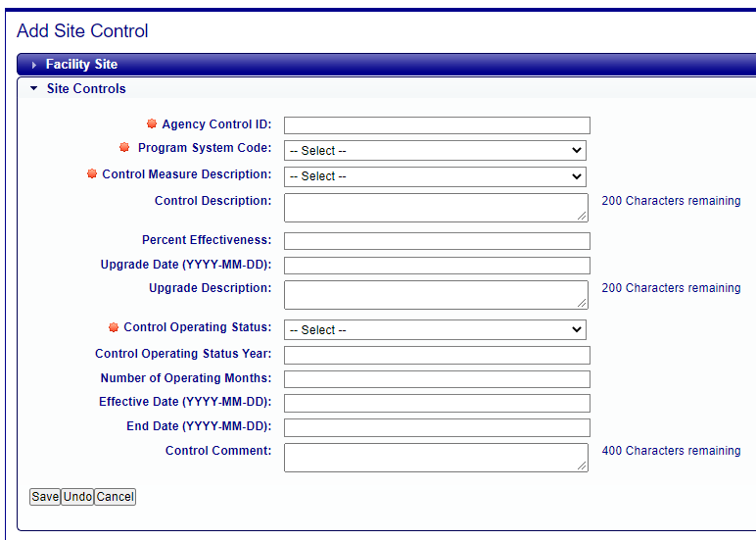The image size is (756, 540).
Task: Click the Site Controls header label
Action: coord(86,89)
